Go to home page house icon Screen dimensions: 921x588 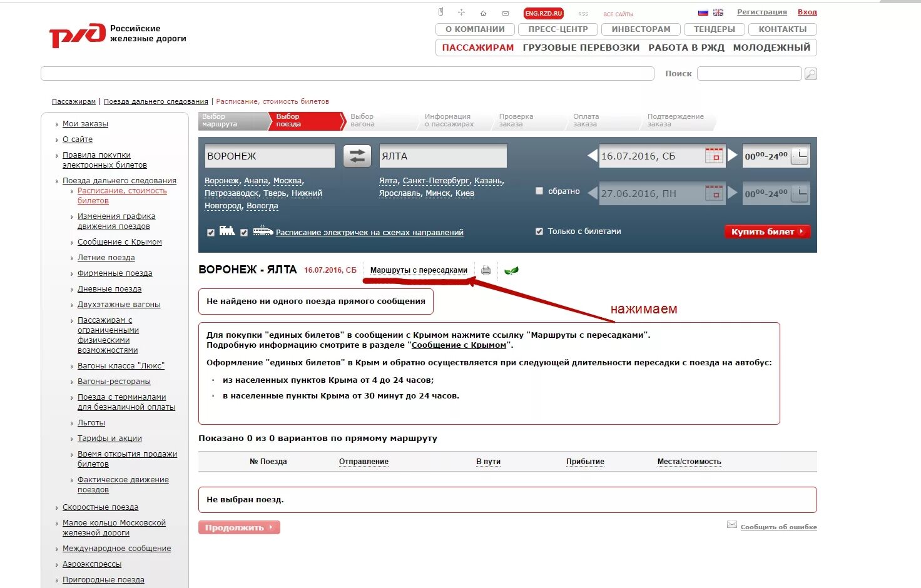(x=483, y=13)
